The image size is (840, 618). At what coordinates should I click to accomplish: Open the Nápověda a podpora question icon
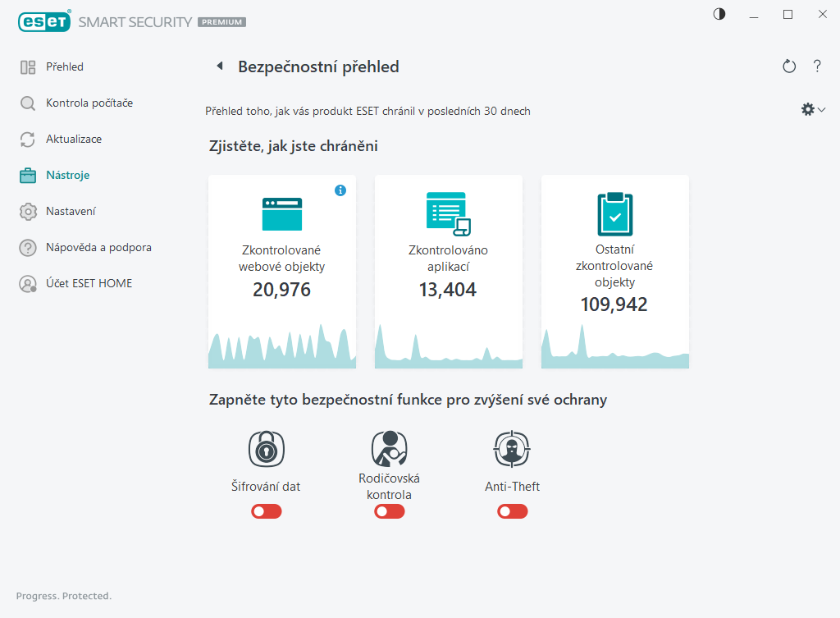click(x=25, y=247)
